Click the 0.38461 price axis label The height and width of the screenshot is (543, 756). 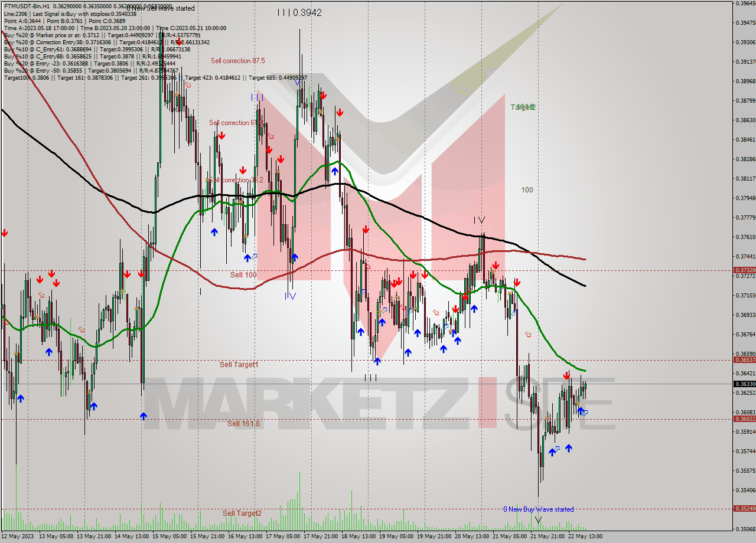(x=746, y=139)
